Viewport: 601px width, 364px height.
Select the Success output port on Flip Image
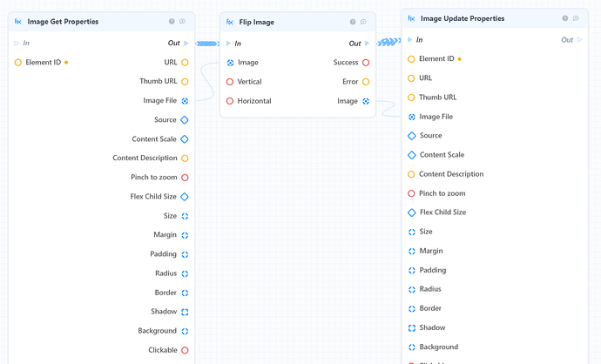(x=366, y=63)
